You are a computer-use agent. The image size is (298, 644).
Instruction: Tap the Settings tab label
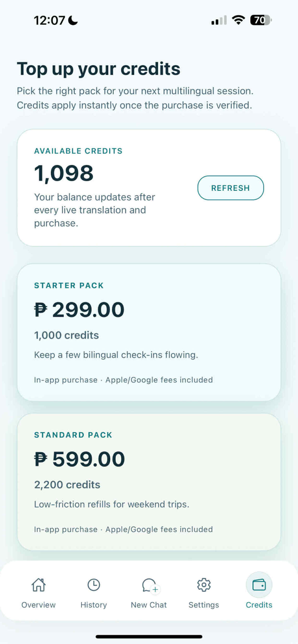tap(204, 605)
